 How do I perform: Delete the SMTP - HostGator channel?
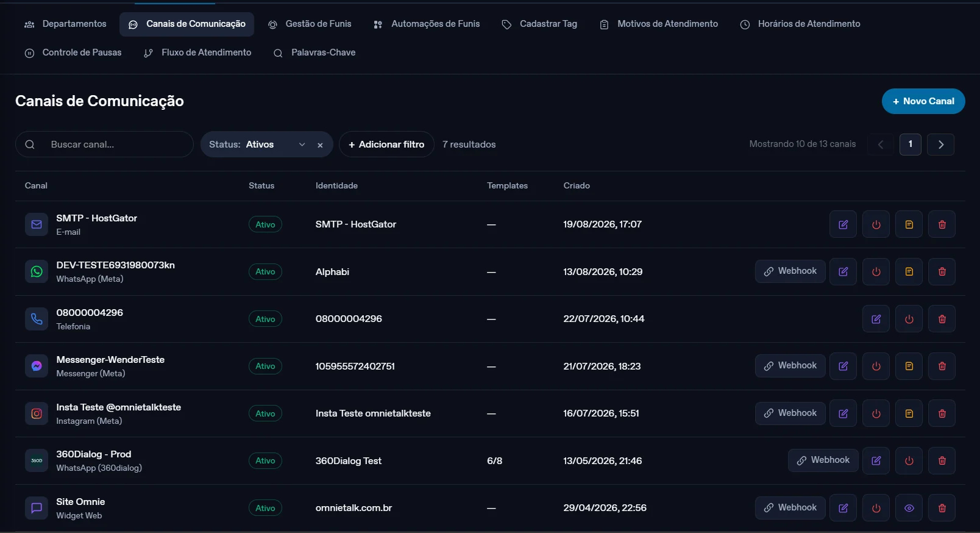942,224
